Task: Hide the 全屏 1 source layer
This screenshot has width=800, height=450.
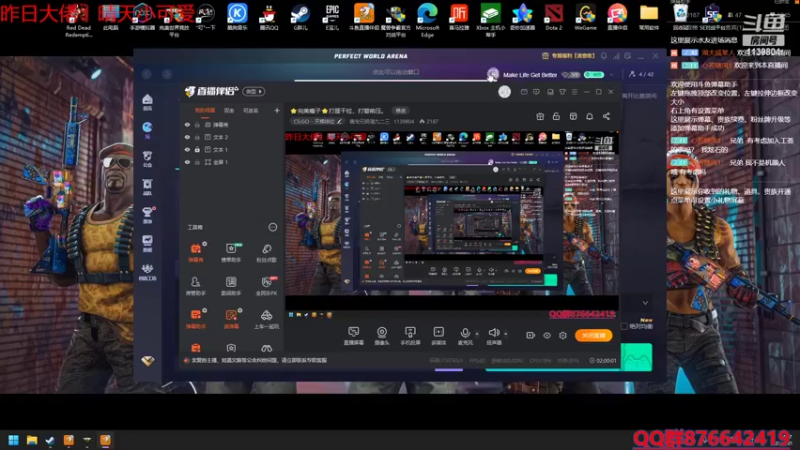Action: pyautogui.click(x=187, y=162)
